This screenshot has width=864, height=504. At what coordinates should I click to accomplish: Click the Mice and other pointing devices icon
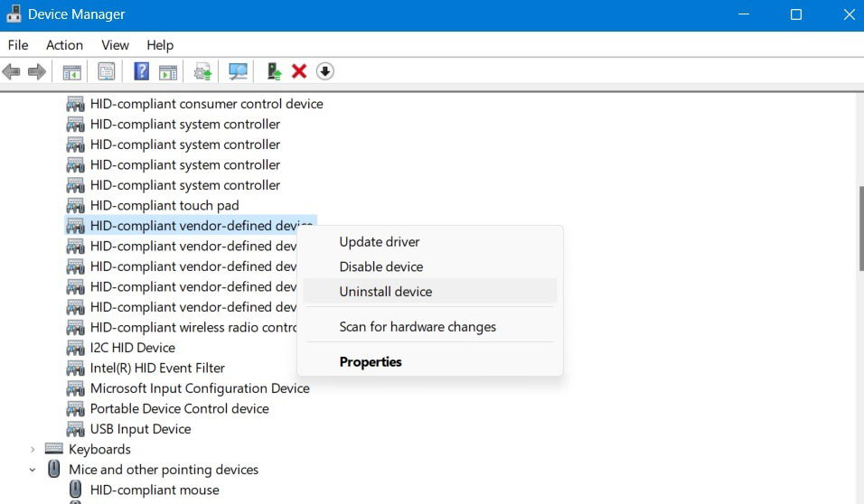[x=54, y=470]
